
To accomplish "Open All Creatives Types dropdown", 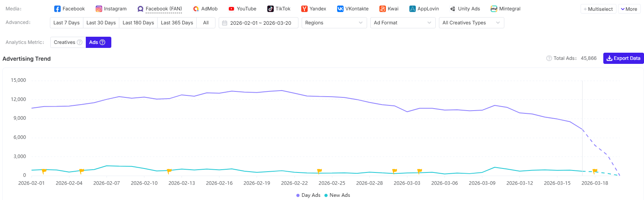I will tap(471, 23).
